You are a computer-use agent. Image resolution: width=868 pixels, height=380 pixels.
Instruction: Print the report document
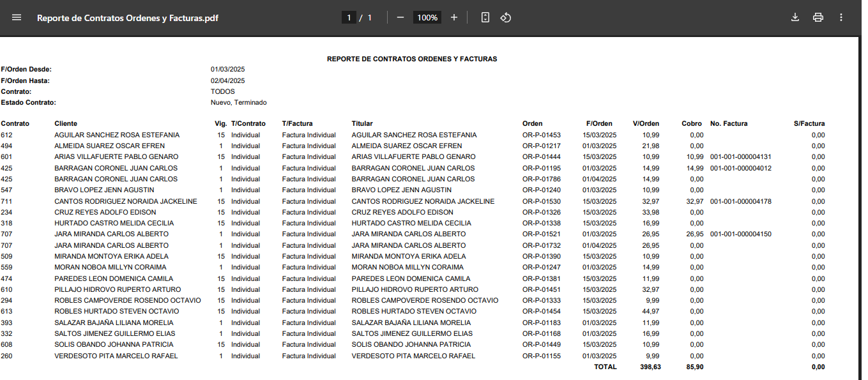[818, 18]
